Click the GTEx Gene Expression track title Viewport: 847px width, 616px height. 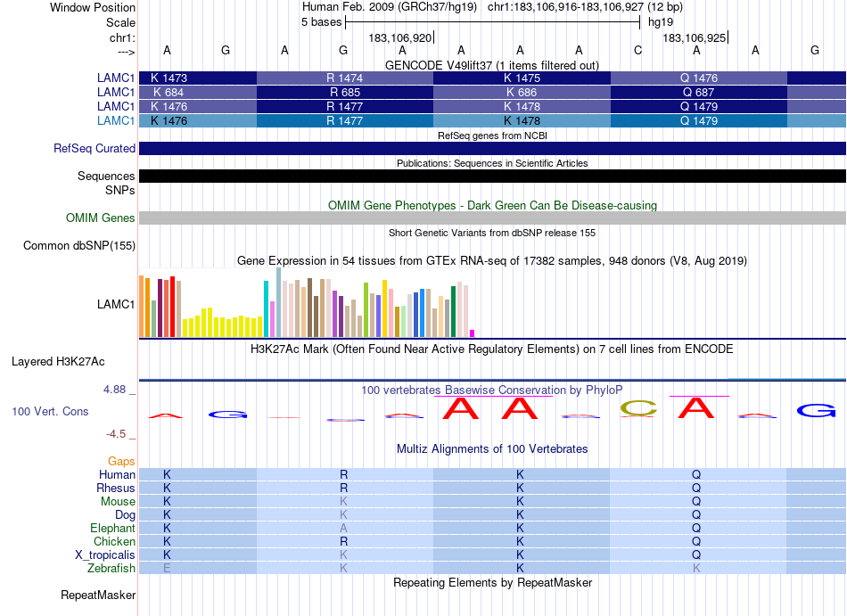(492, 261)
